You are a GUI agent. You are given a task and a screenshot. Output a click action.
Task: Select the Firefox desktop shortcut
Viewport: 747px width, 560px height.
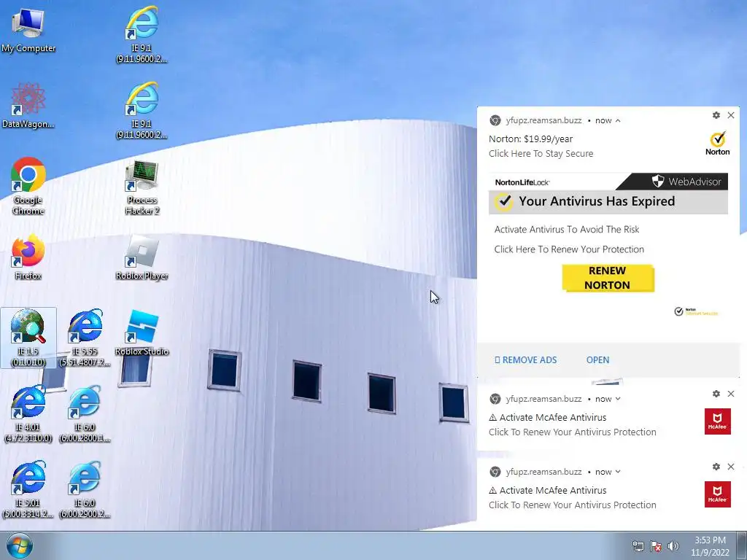click(x=28, y=257)
